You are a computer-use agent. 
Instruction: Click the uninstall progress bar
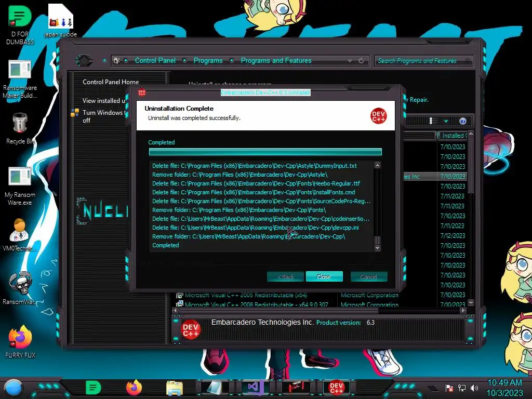pyautogui.click(x=265, y=152)
